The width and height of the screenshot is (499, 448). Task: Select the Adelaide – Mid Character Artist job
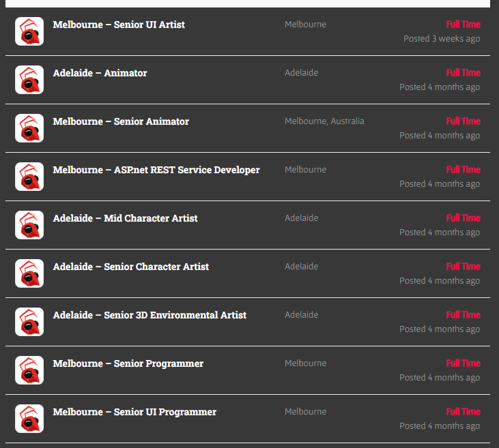[125, 218]
